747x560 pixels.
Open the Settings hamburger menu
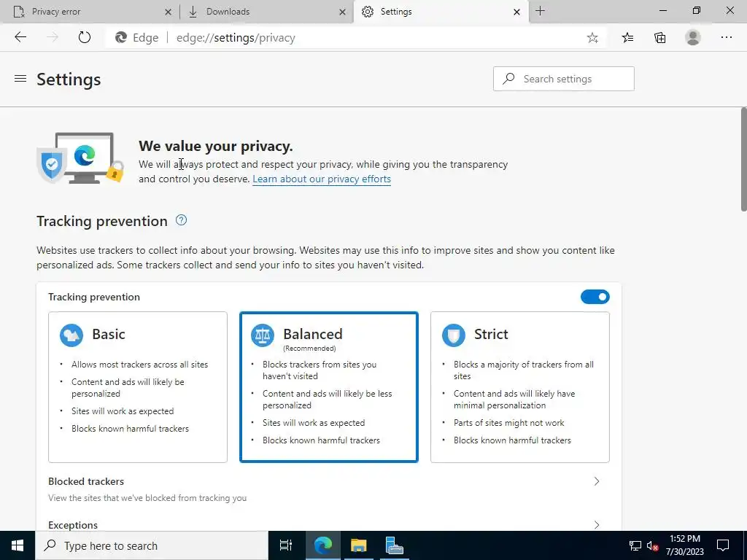pyautogui.click(x=20, y=79)
